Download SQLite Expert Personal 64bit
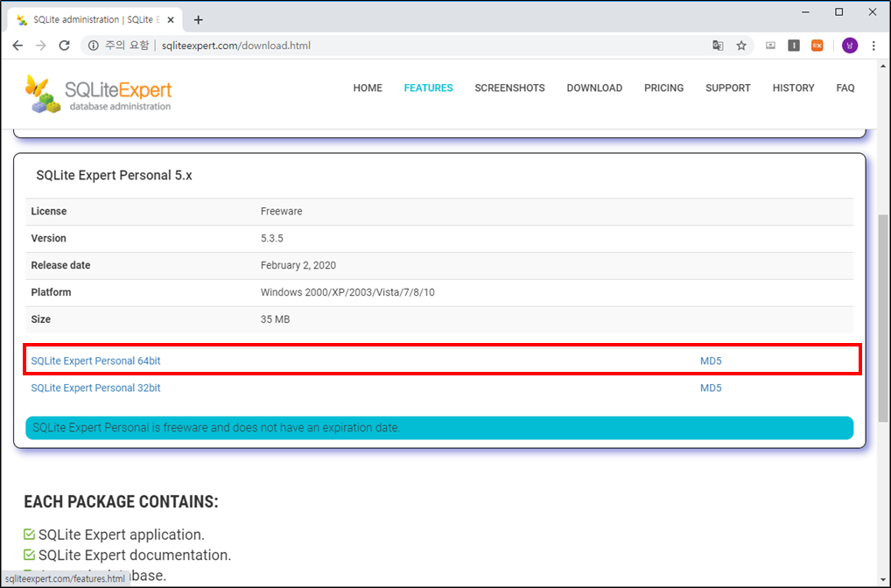 pyautogui.click(x=95, y=360)
